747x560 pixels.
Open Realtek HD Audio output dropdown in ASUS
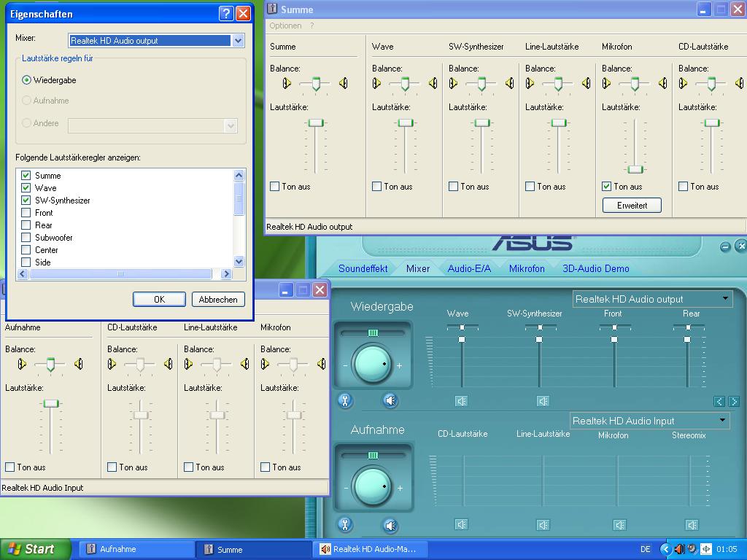(x=725, y=298)
